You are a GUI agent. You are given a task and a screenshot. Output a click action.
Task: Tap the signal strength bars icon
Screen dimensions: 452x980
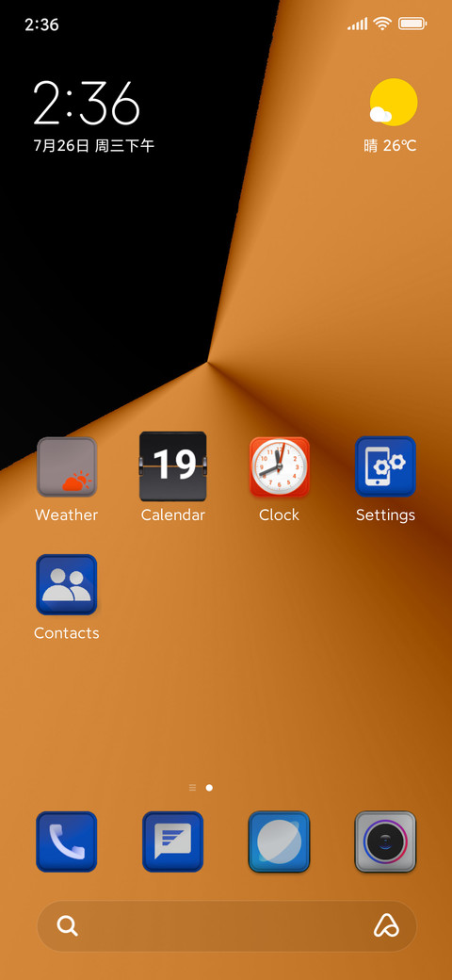click(x=358, y=24)
